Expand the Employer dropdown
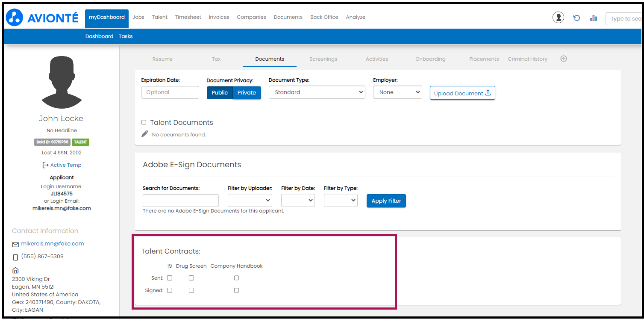The width and height of the screenshot is (644, 319). (x=397, y=92)
